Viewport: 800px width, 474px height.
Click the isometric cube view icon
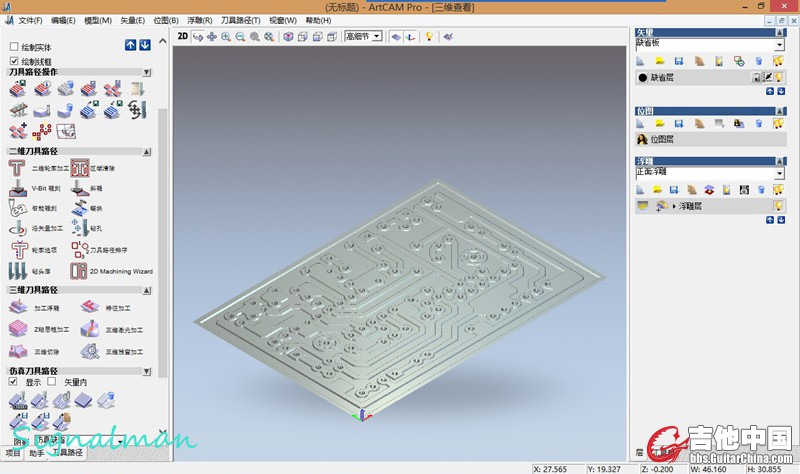288,36
